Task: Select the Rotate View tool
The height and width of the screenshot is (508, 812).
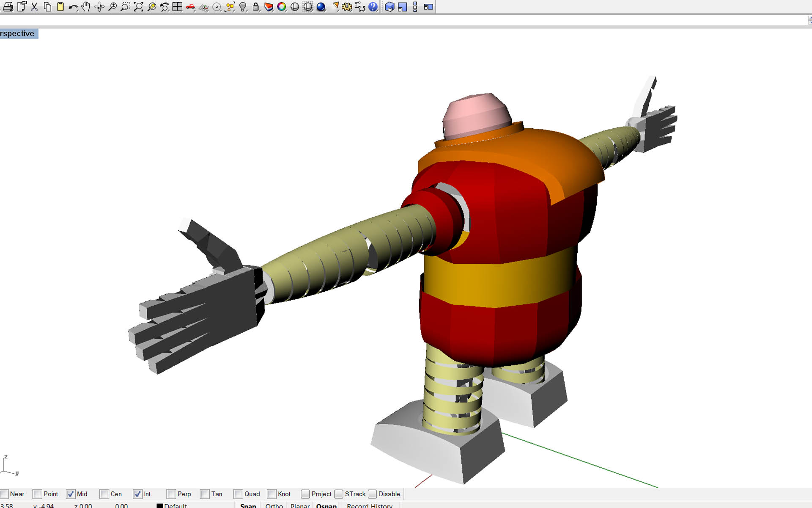Action: point(99,7)
